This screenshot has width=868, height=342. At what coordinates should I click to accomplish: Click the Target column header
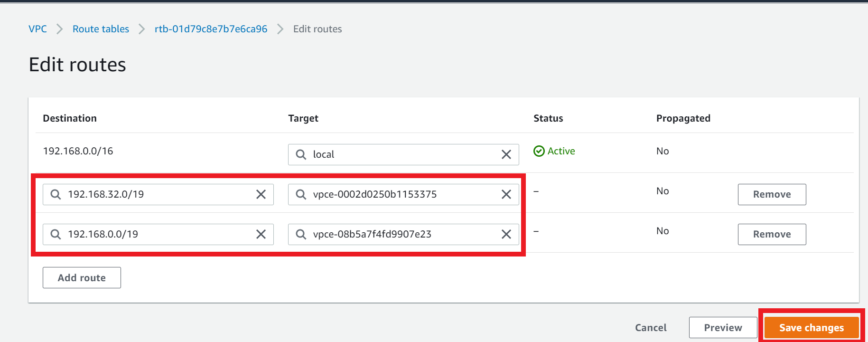(303, 118)
